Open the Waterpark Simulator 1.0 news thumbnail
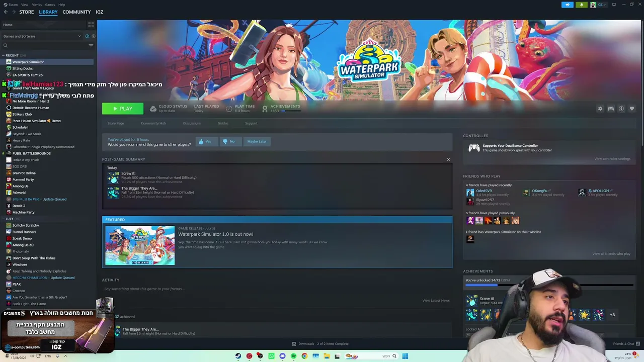This screenshot has width=644, height=362. click(x=140, y=245)
